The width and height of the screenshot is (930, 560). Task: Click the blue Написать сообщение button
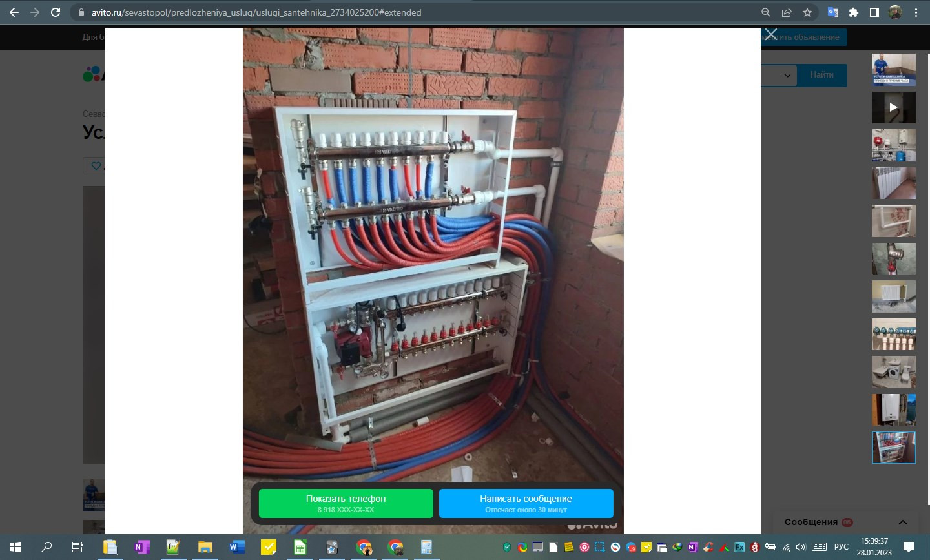[526, 503]
